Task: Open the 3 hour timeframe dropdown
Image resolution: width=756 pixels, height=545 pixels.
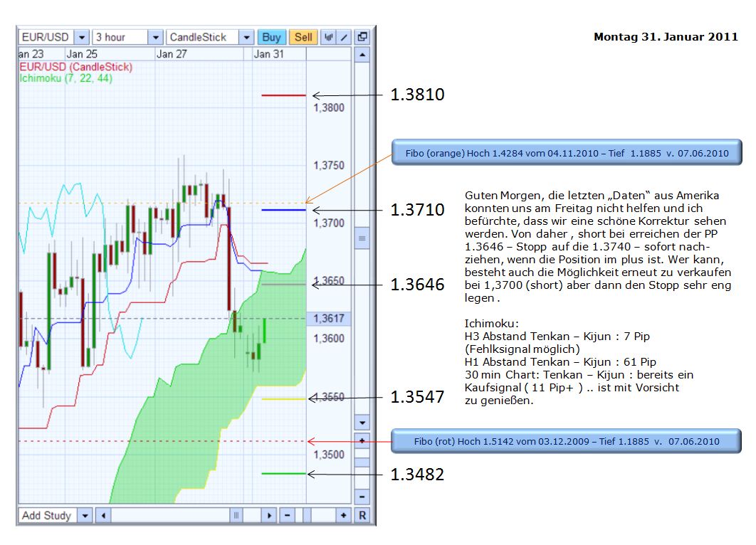Action: click(155, 36)
